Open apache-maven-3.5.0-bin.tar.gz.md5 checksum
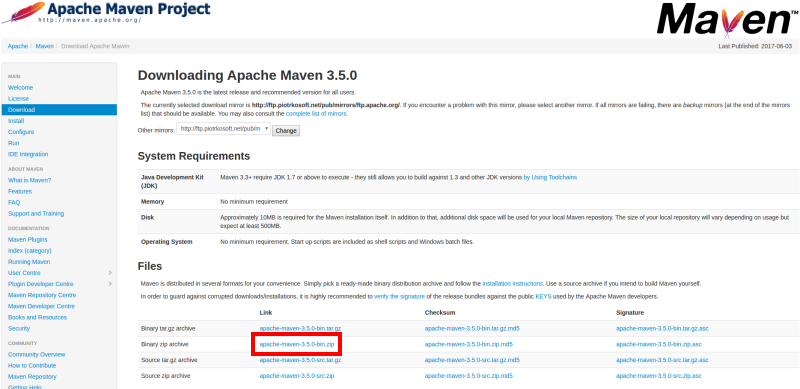800x389 pixels. tap(472, 329)
